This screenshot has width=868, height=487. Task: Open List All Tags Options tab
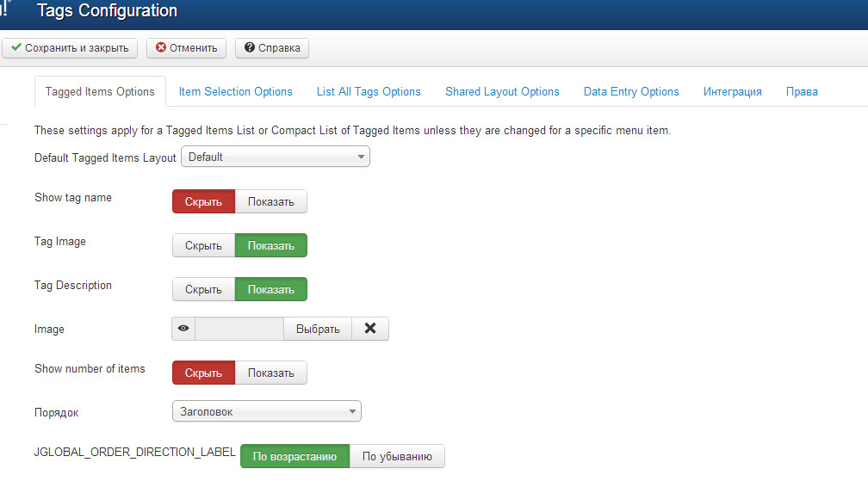tap(369, 91)
